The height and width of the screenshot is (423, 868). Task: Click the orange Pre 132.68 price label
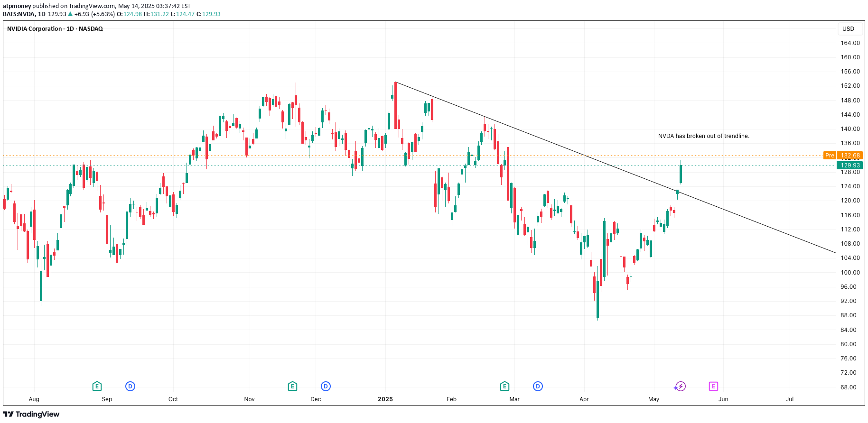(843, 156)
